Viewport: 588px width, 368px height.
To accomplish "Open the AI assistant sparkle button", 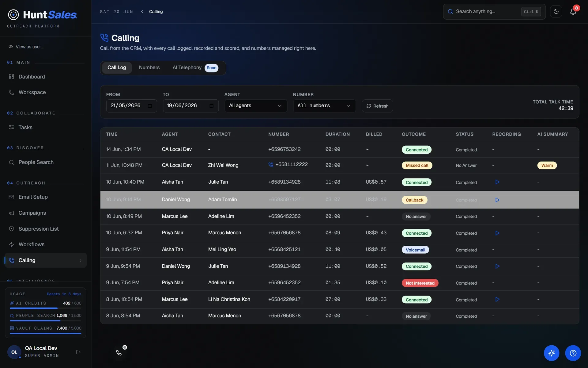I will [552, 353].
